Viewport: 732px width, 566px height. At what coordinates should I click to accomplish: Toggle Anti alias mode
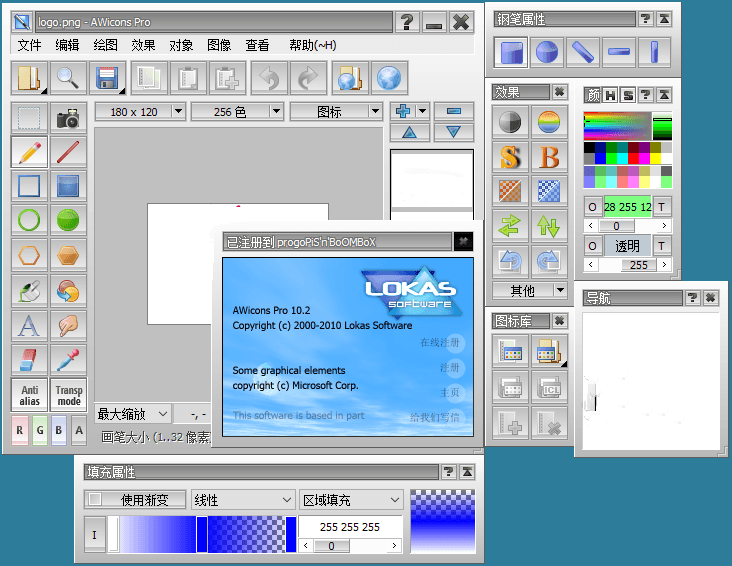(30, 395)
